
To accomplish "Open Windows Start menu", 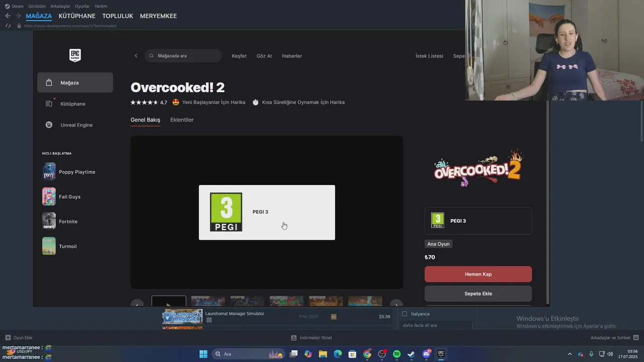I will [203, 354].
